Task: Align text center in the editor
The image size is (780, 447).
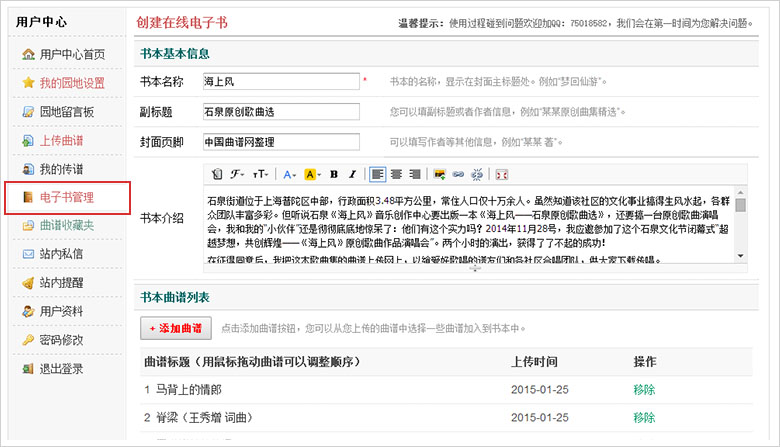Action: tap(395, 174)
